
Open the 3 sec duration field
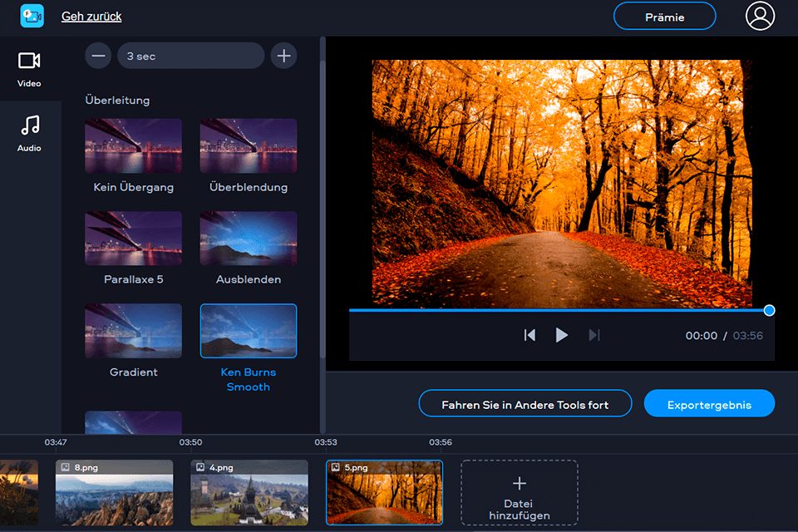(190, 56)
